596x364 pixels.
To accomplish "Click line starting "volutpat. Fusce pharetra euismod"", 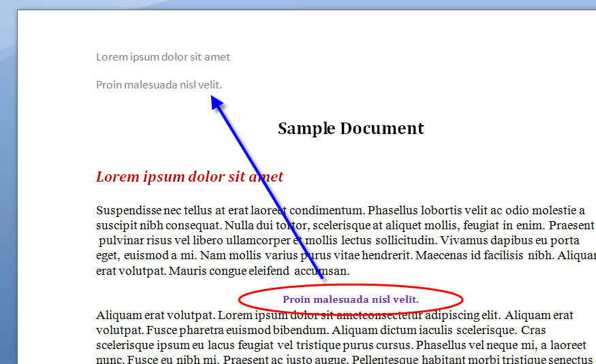I will [321, 330].
